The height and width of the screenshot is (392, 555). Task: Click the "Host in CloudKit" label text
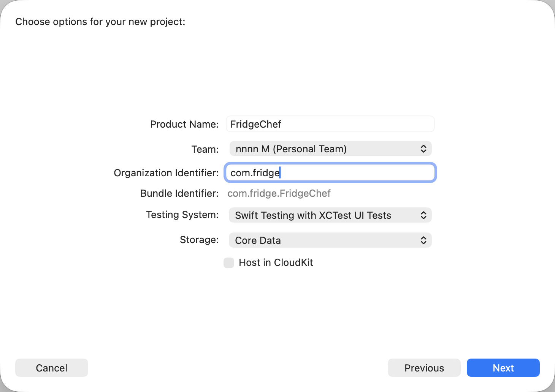point(276,263)
